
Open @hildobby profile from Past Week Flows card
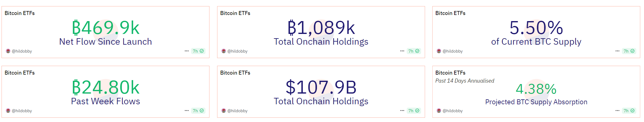[x=22, y=111]
